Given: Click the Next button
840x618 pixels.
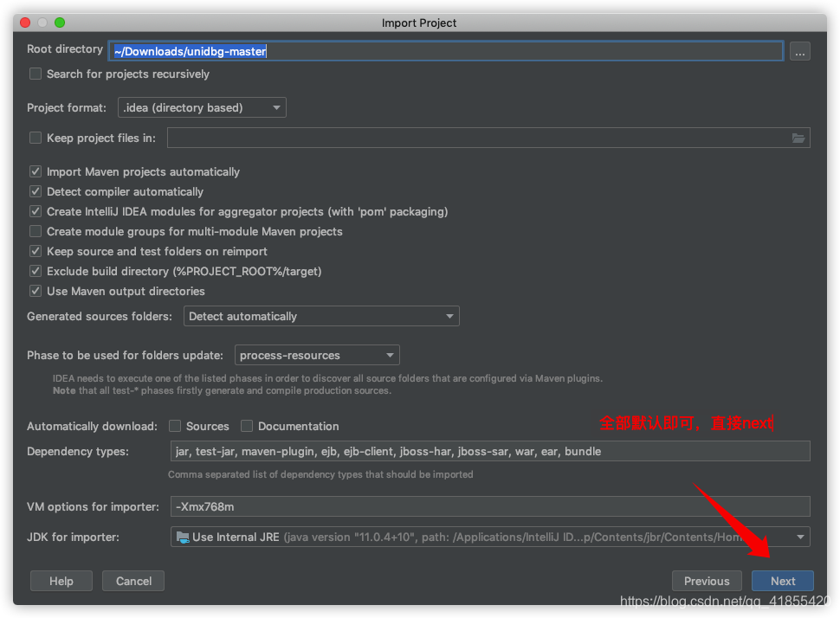Looking at the screenshot, I should tap(783, 581).
